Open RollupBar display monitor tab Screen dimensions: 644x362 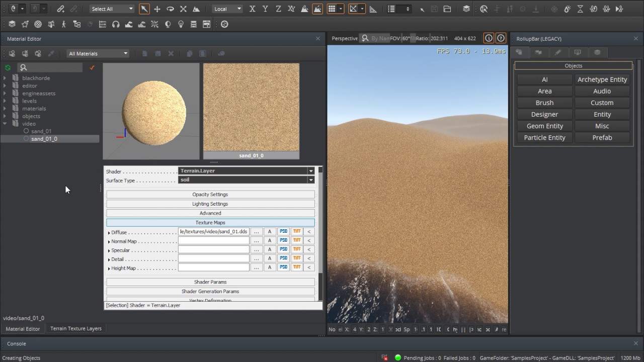(x=578, y=52)
